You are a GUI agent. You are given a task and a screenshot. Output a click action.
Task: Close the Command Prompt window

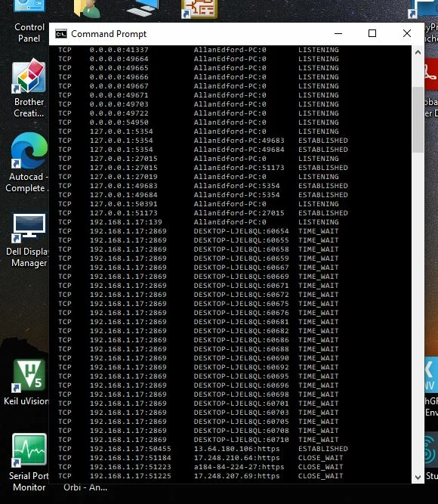coord(407,33)
